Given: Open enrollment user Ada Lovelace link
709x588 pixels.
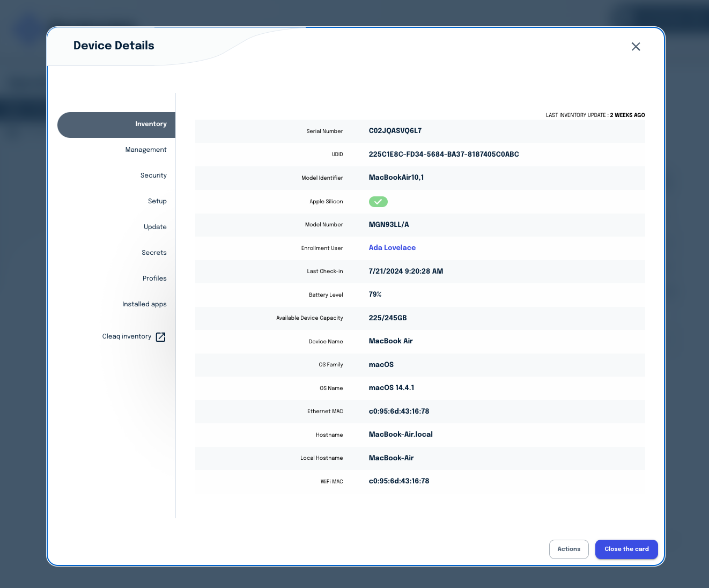Looking at the screenshot, I should (x=392, y=248).
